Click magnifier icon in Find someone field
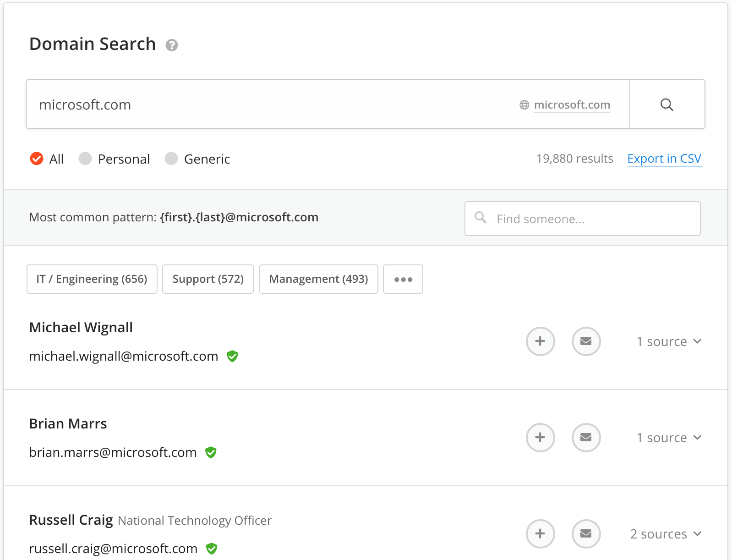 (481, 217)
